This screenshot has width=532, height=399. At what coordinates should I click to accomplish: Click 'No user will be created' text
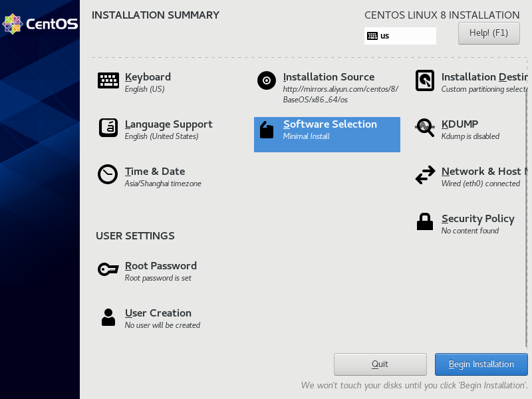pos(162,325)
